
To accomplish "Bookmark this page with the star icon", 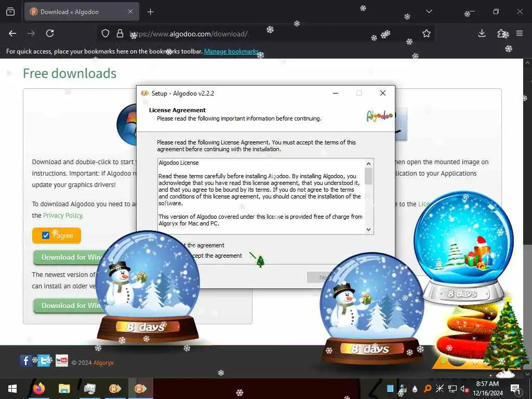I will tap(427, 33).
